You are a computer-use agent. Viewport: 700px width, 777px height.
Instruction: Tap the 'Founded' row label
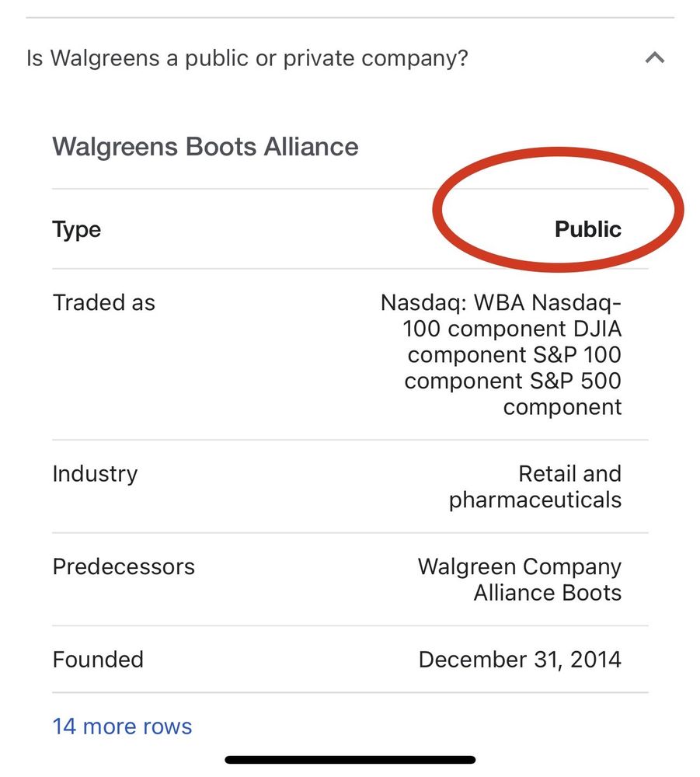(x=98, y=660)
